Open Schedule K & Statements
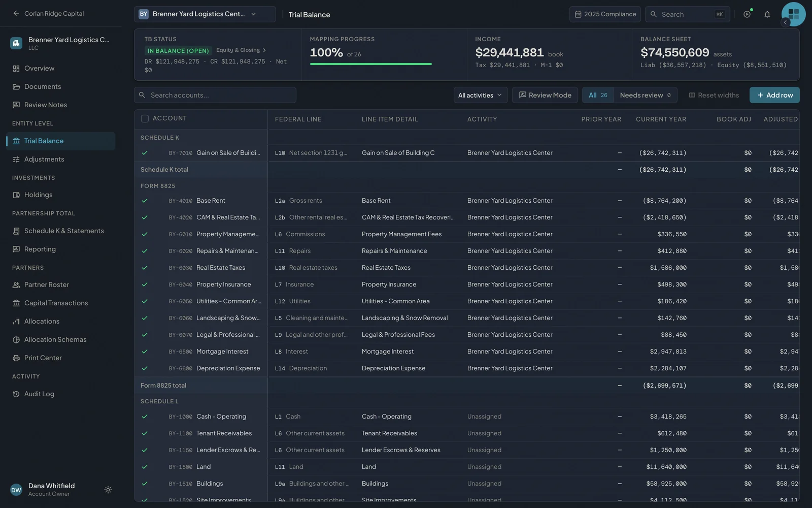This screenshot has height=508, width=812. coord(61,231)
